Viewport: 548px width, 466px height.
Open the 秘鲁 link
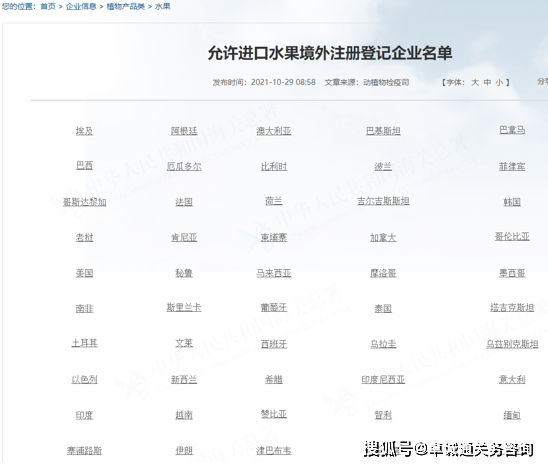pyautogui.click(x=184, y=273)
